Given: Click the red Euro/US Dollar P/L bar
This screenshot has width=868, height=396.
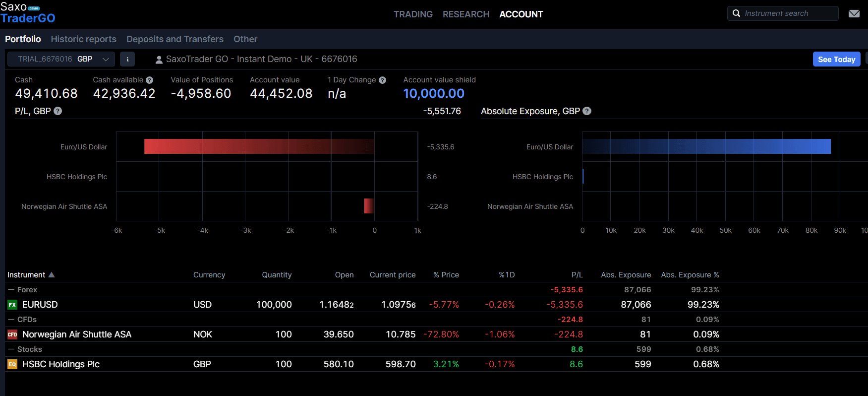Looking at the screenshot, I should point(259,146).
